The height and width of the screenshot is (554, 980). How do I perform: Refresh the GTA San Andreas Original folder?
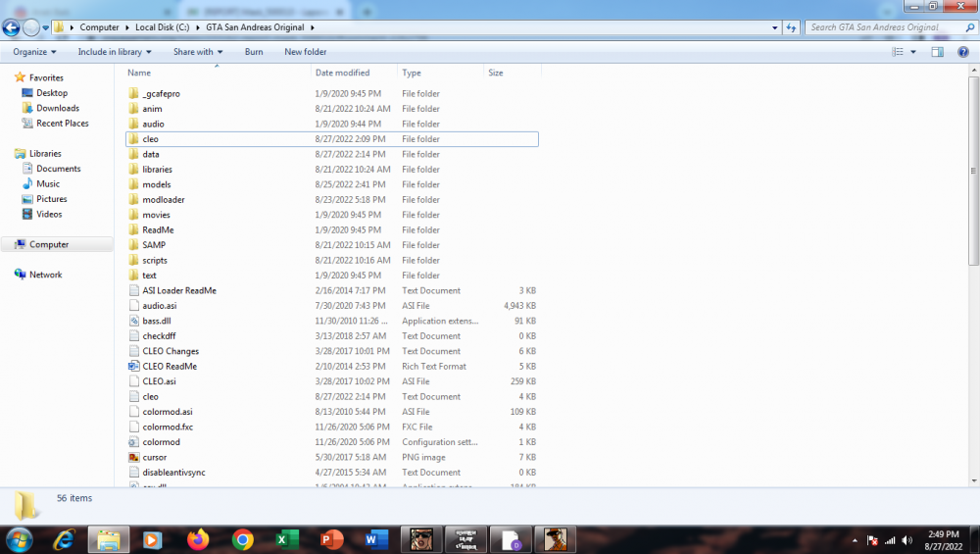pyautogui.click(x=791, y=27)
